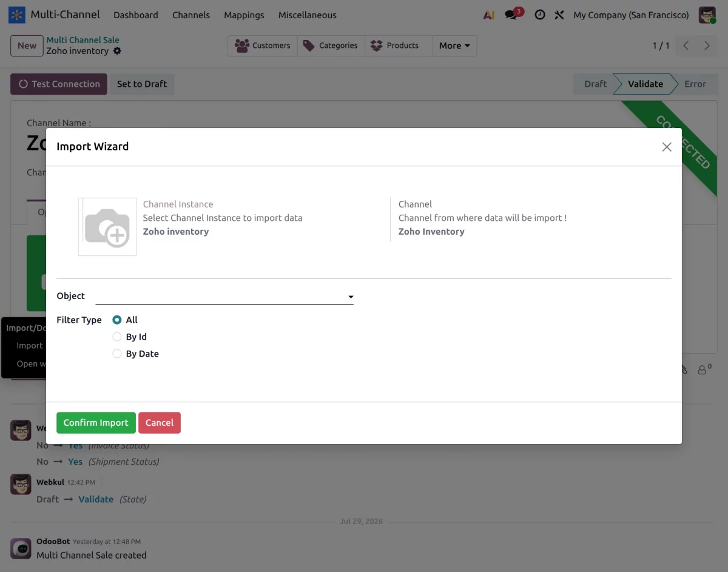Open the Object dropdown field
Image resolution: width=728 pixels, height=572 pixels.
(224, 296)
